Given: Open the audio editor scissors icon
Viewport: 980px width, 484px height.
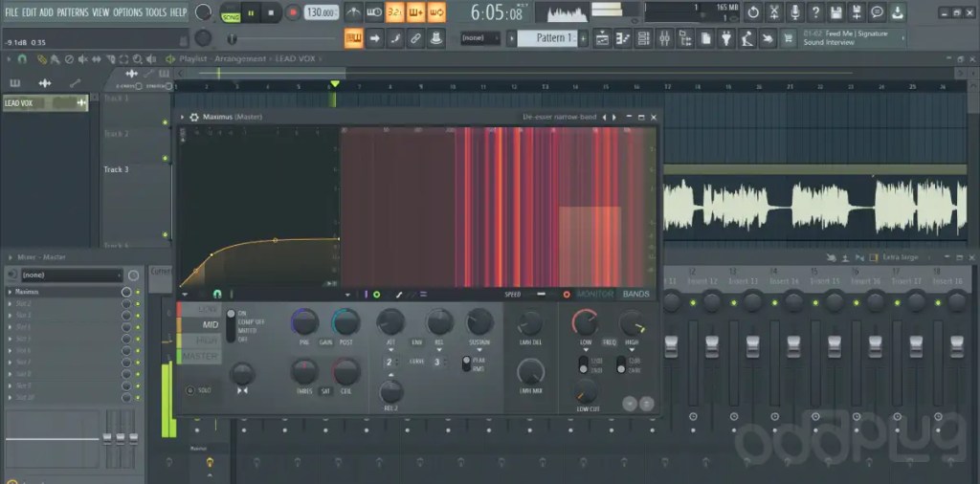Looking at the screenshot, I should click(773, 11).
